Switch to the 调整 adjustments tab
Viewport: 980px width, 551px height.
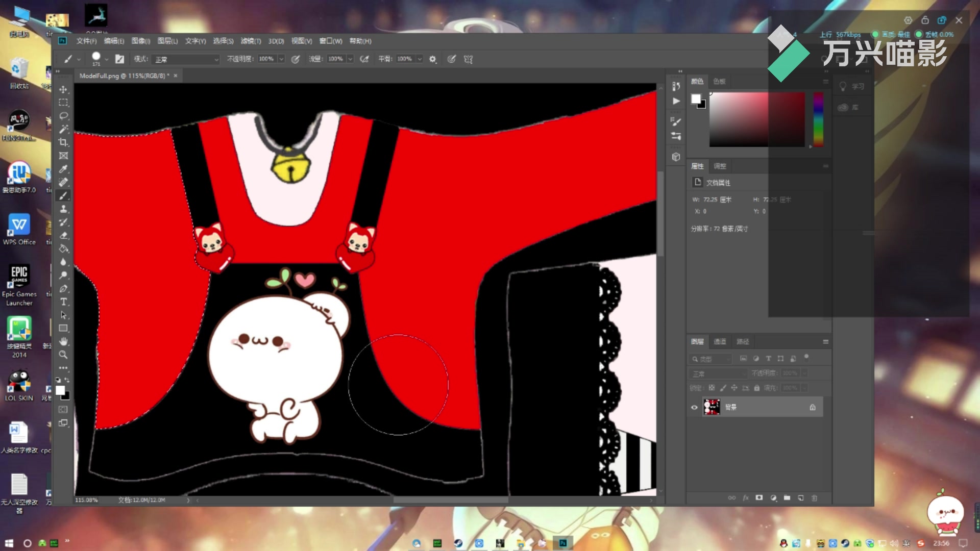tap(720, 166)
